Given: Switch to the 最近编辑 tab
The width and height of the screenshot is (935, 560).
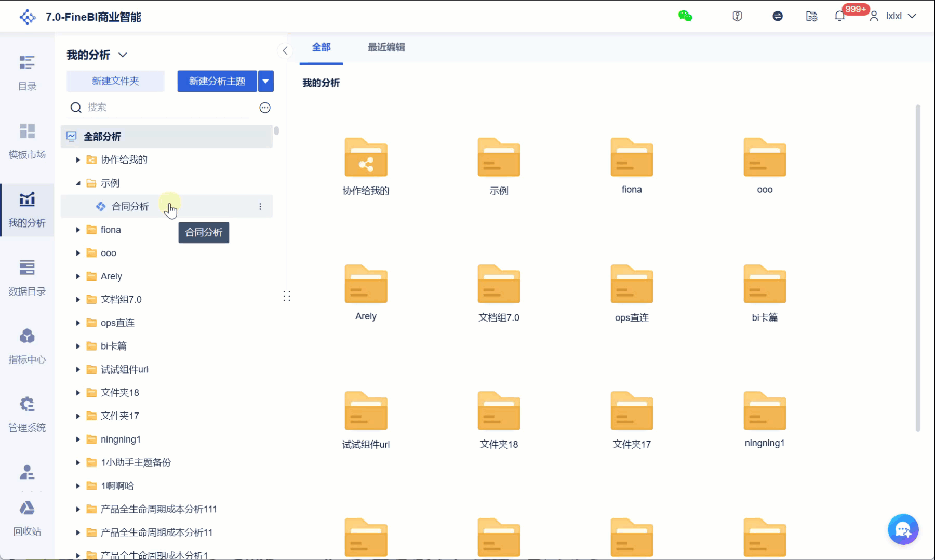Looking at the screenshot, I should coord(386,47).
